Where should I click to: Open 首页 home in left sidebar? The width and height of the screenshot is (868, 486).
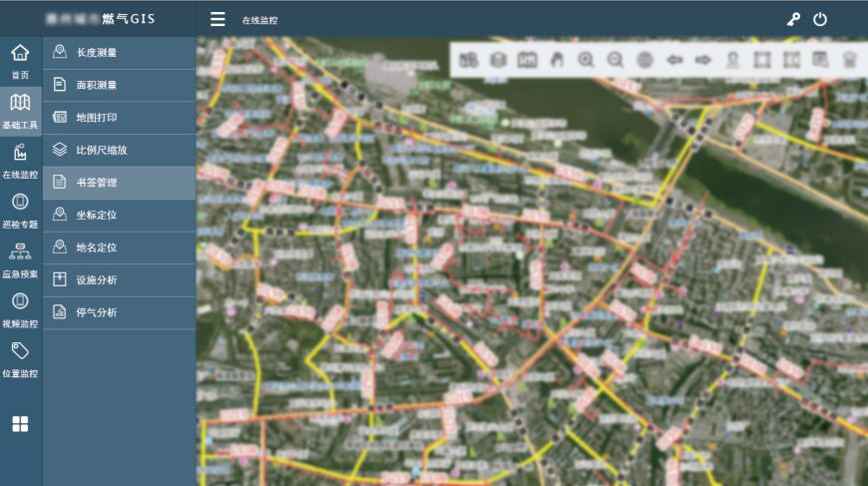click(x=20, y=60)
